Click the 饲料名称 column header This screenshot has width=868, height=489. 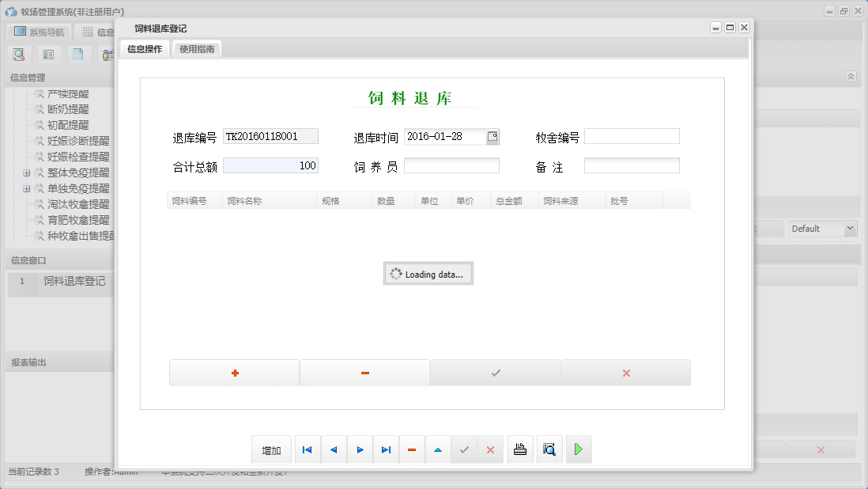245,201
